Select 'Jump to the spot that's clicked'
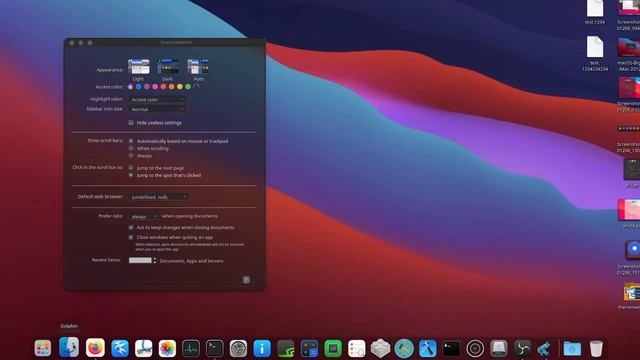This screenshot has width=640, height=360. click(131, 175)
